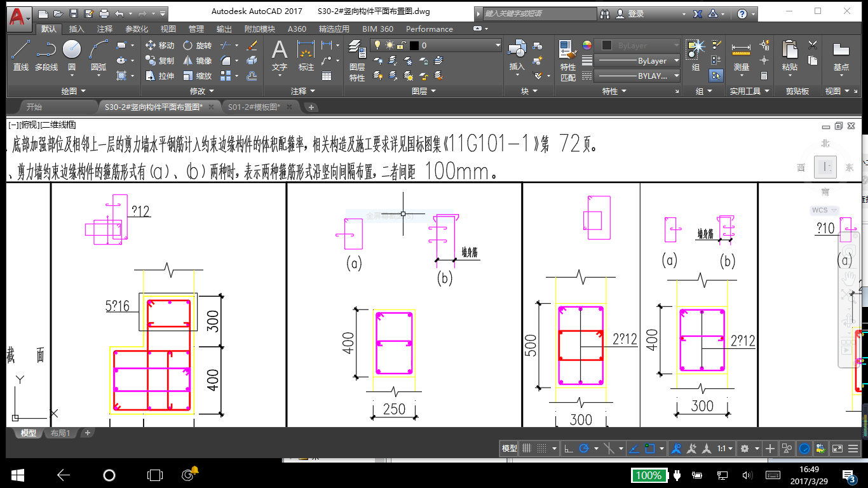Expand the Annotation (注释) panel
Viewport: 868px width, 488px height.
(x=303, y=91)
